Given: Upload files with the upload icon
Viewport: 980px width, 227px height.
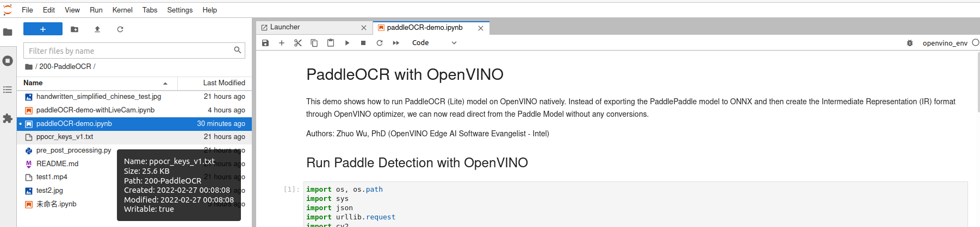Looking at the screenshot, I should pyautogui.click(x=97, y=29).
